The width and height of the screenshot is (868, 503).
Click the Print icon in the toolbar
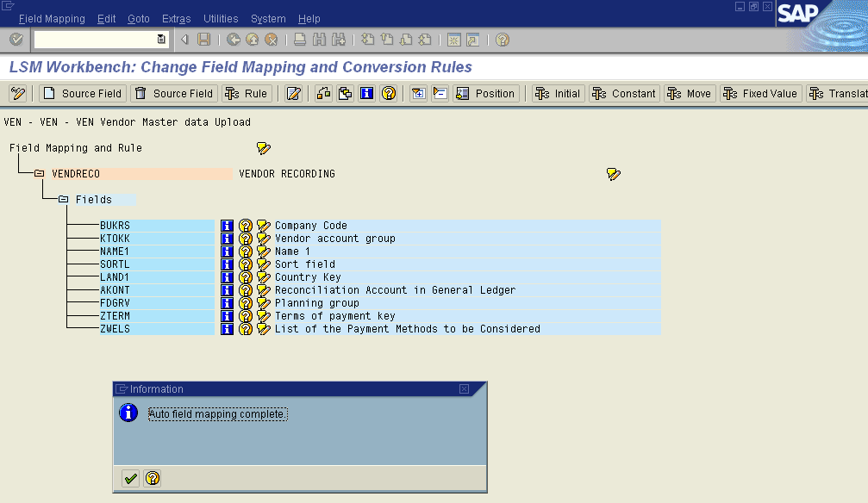point(299,40)
